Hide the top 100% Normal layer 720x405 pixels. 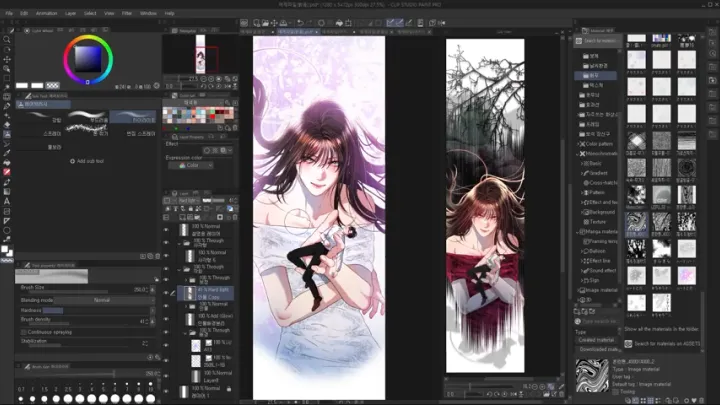pyautogui.click(x=166, y=230)
